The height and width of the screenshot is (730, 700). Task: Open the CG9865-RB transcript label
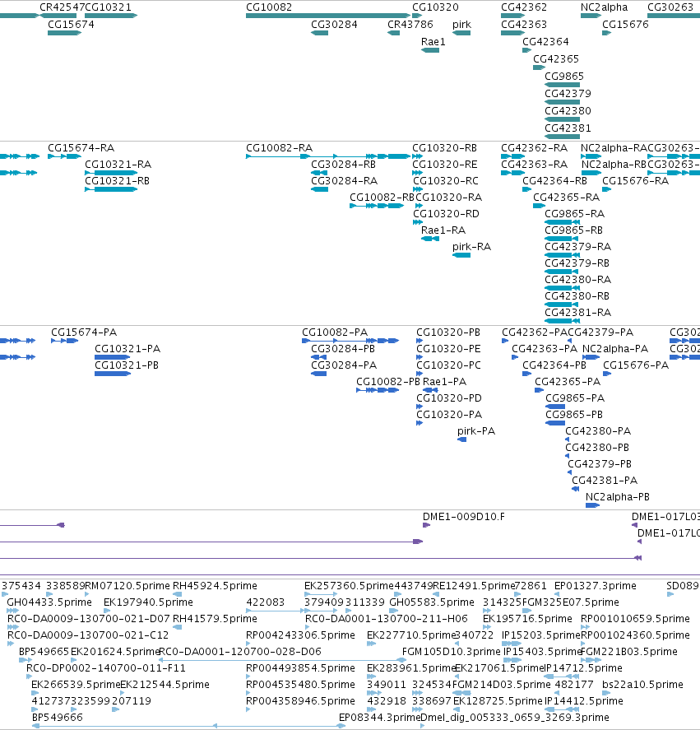(574, 230)
